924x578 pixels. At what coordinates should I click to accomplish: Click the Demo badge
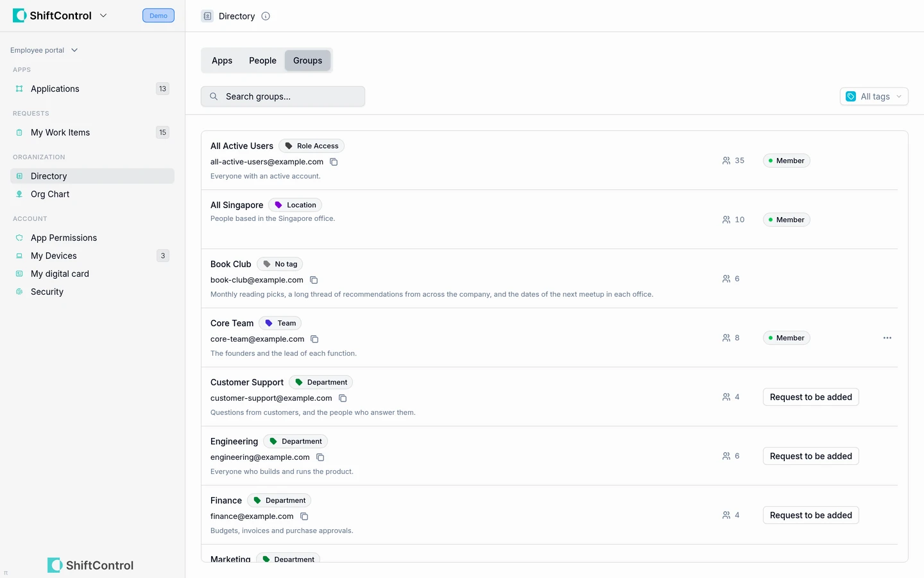(158, 15)
